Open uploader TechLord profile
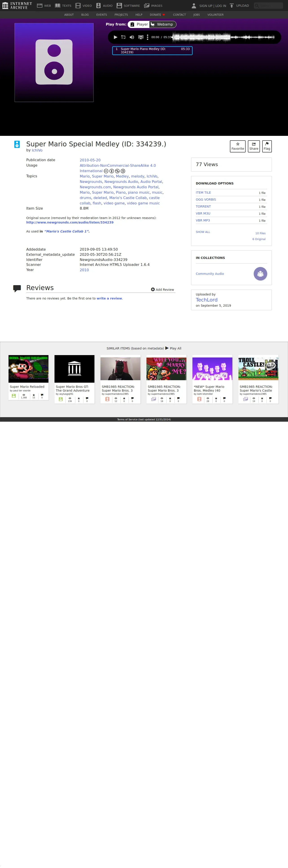This screenshot has width=288, height=868. pos(206,300)
